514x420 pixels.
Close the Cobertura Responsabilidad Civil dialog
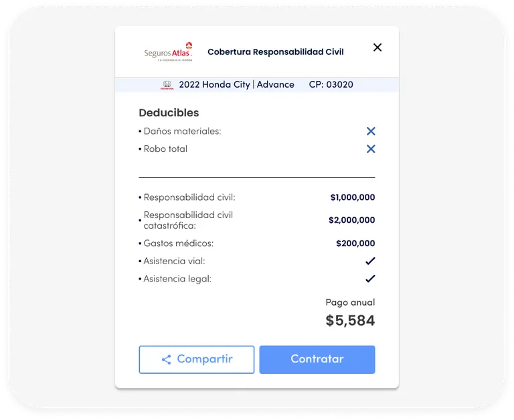(377, 47)
